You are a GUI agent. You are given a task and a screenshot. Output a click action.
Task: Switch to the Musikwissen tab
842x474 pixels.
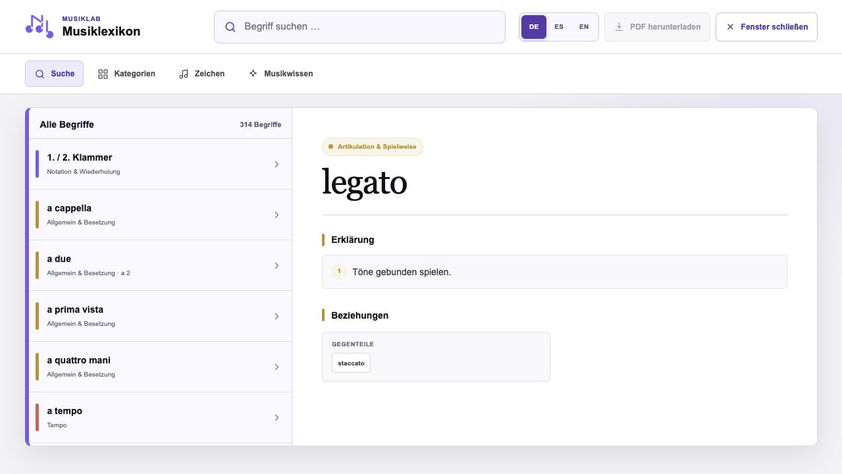click(x=281, y=74)
